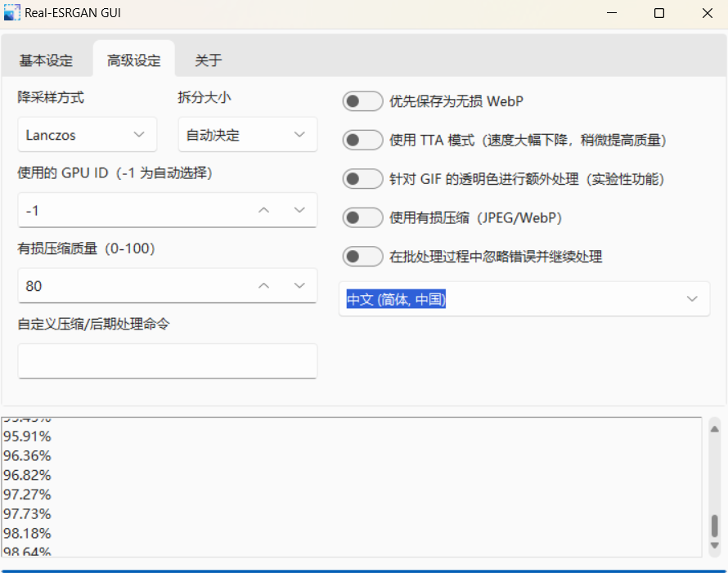Open the 中文 language selection dropdown

pyautogui.click(x=524, y=299)
